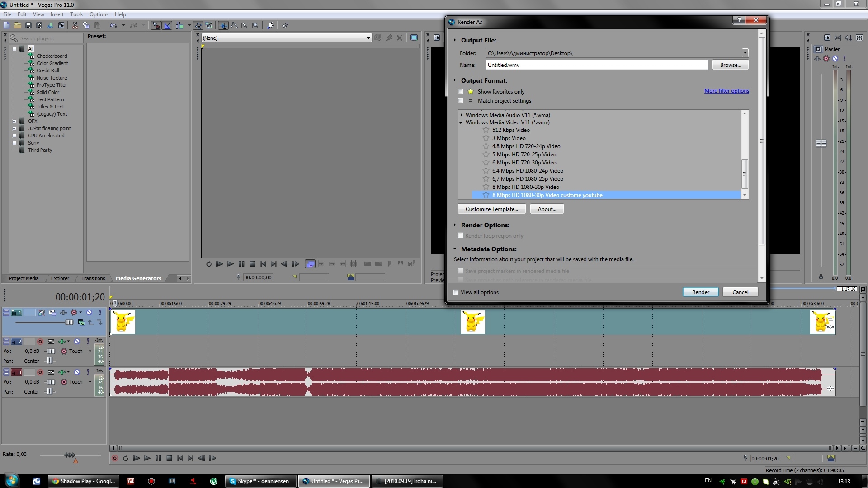Expand the Sony plug-in folder
Screen dimensions: 868x488
(x=14, y=143)
